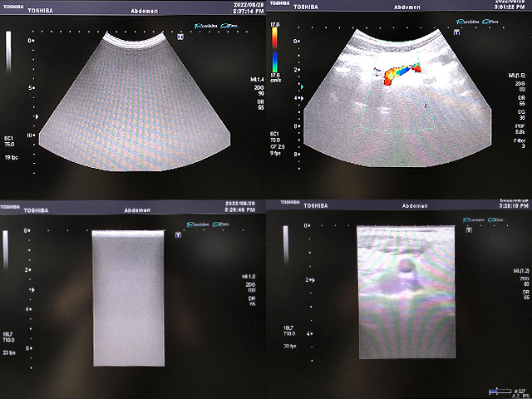The width and height of the screenshot is (532, 399).
Task: Click the depth 8 label in the Doppler scan
Action: (297, 154)
